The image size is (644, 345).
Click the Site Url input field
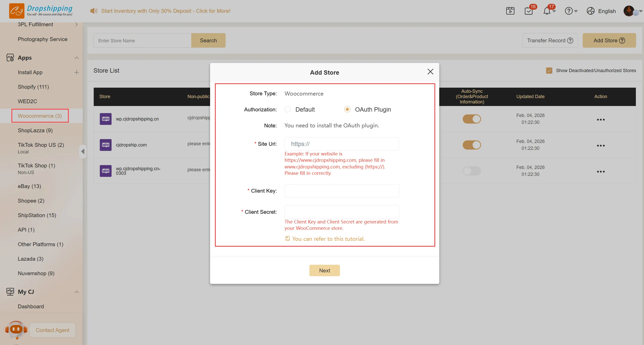click(x=342, y=144)
